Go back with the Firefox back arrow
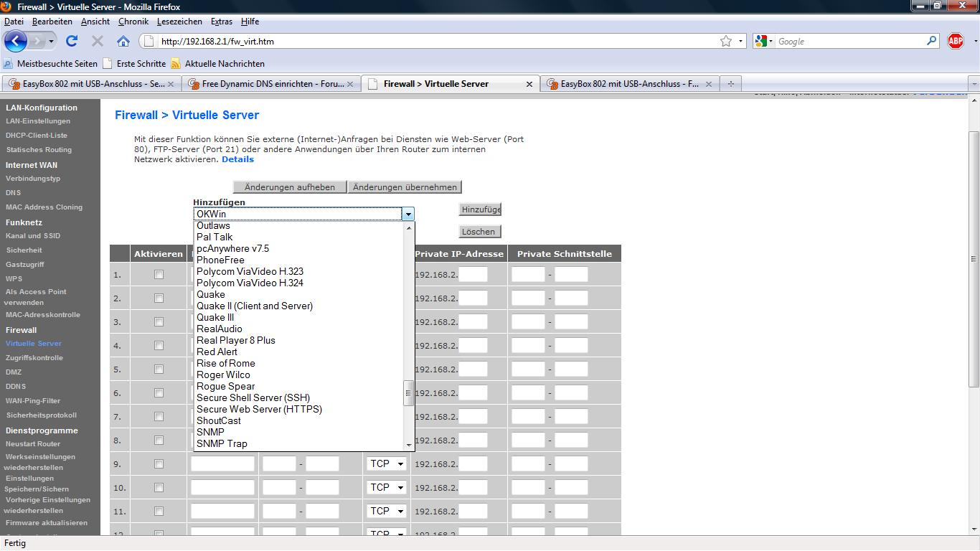Screen dimensions: 980x551 click(x=16, y=41)
